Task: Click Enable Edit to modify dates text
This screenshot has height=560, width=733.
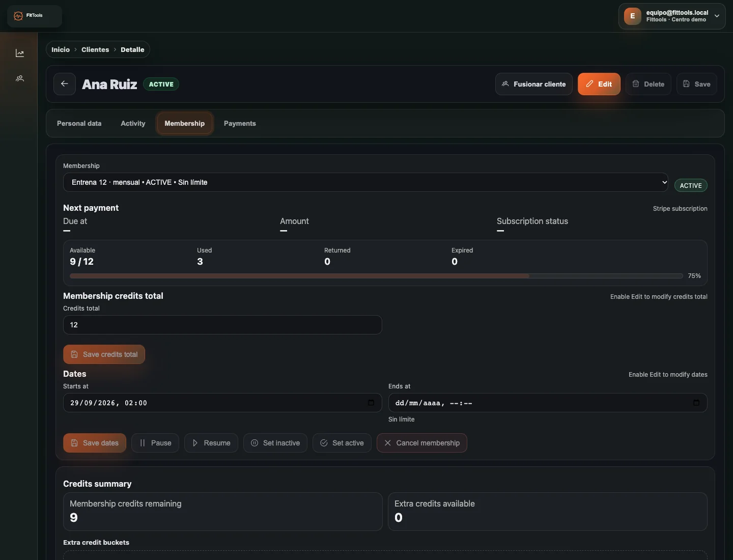Action: pos(668,374)
